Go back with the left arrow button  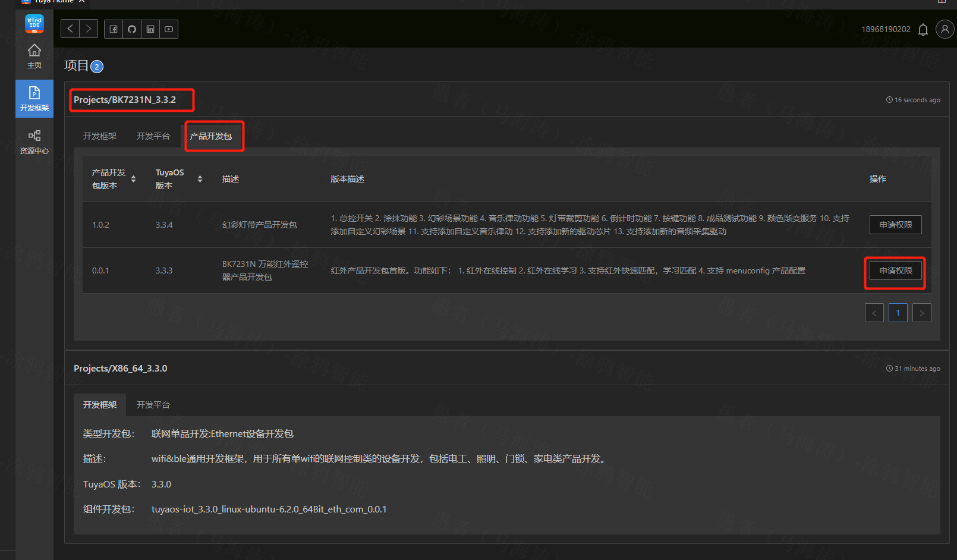[x=70, y=29]
